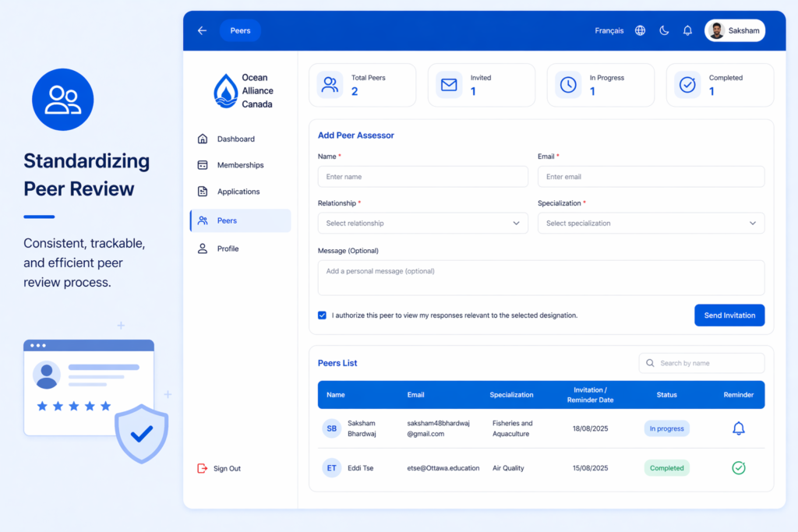
Task: Click the Completed checkmark card icon
Action: click(687, 85)
